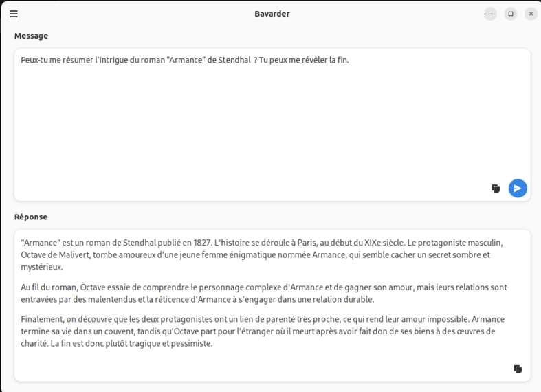The width and height of the screenshot is (541, 392).
Task: Minimize the Bavarder window
Action: tap(490, 14)
